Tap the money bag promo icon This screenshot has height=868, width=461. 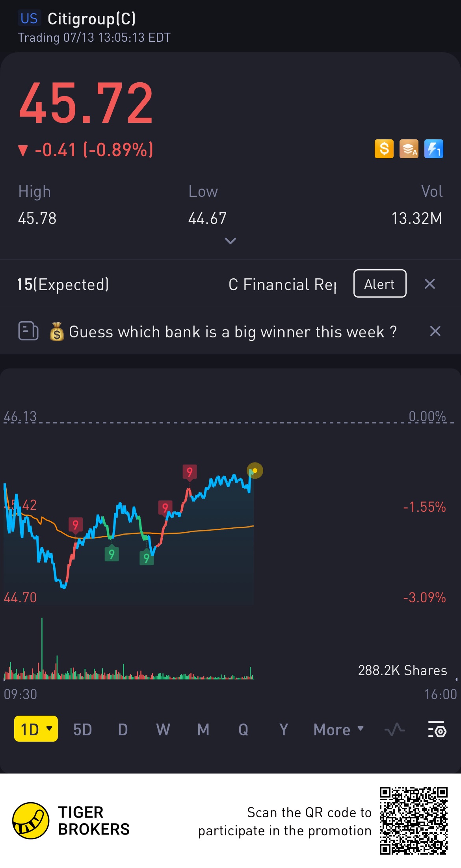[57, 332]
